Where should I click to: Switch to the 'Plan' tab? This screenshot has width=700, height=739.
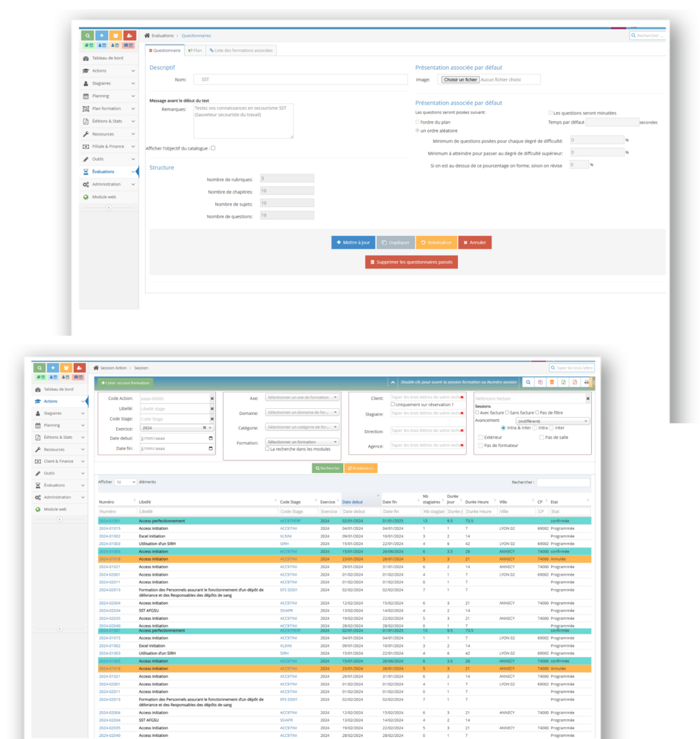click(195, 50)
